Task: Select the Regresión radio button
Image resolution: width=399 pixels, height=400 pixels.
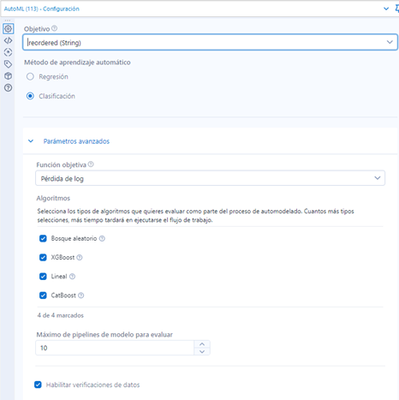Action: [30, 77]
